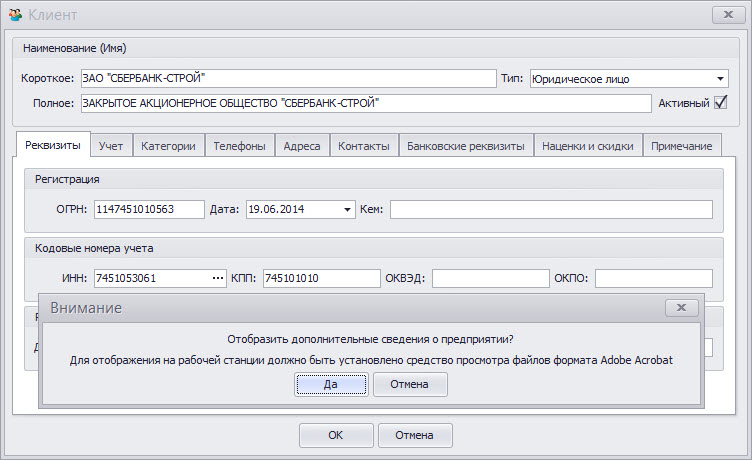Switch to Наценки и скидки tab
Image resolution: width=752 pixels, height=460 pixels.
pos(588,146)
